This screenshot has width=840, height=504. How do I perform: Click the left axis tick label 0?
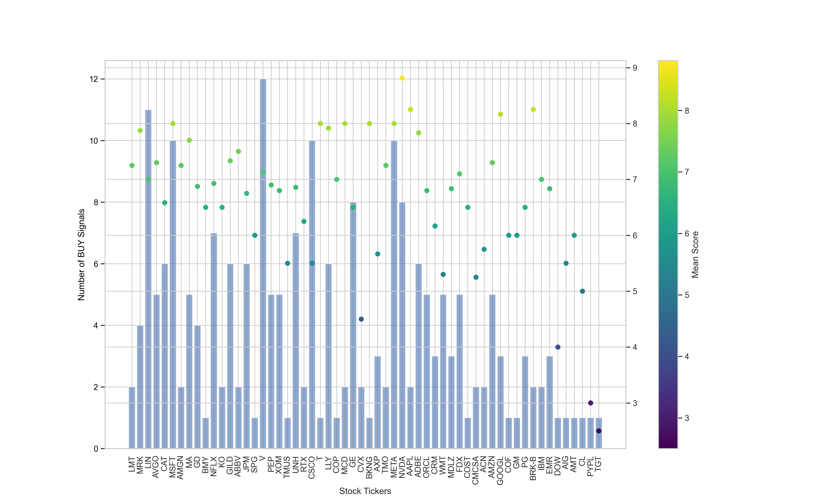[x=96, y=449]
